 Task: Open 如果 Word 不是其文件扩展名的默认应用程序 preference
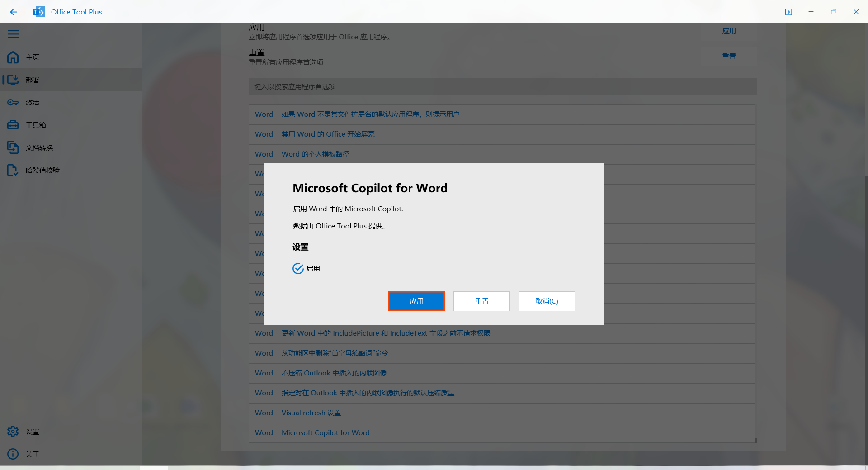502,114
